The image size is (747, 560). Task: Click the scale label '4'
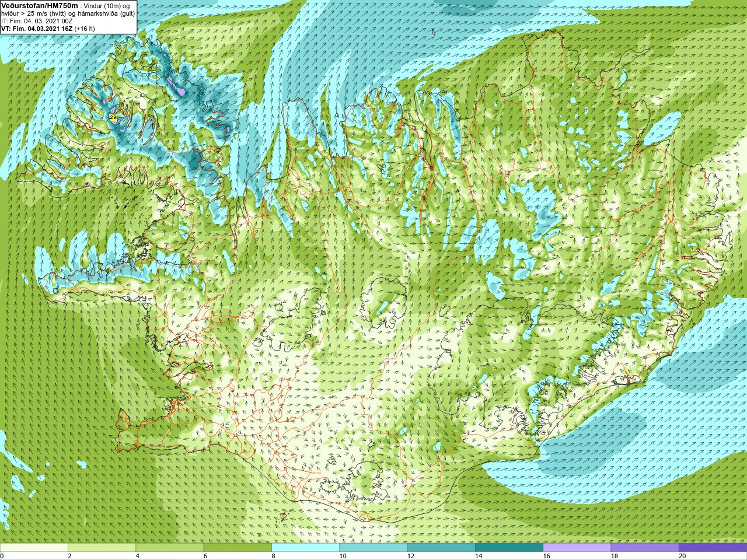[x=138, y=556]
